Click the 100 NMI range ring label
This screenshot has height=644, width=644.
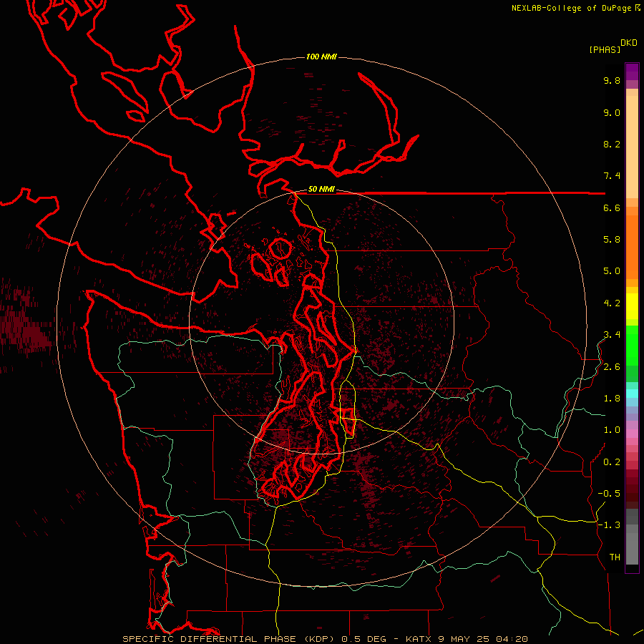(321, 57)
